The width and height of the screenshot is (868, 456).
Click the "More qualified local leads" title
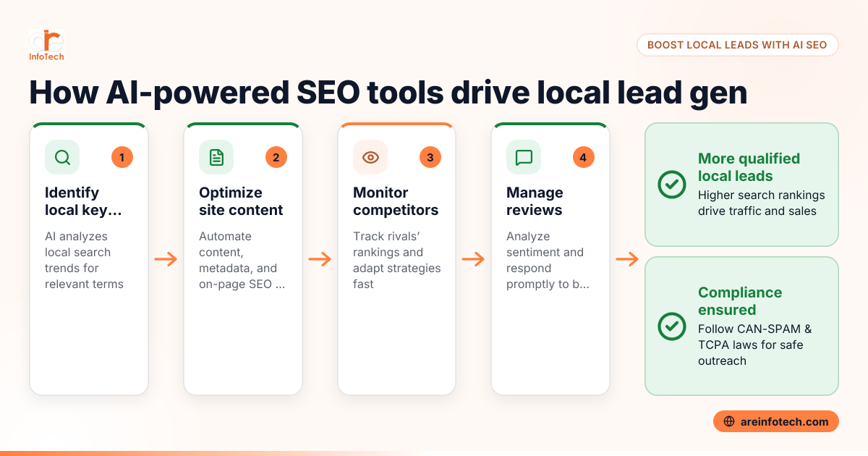tap(749, 167)
